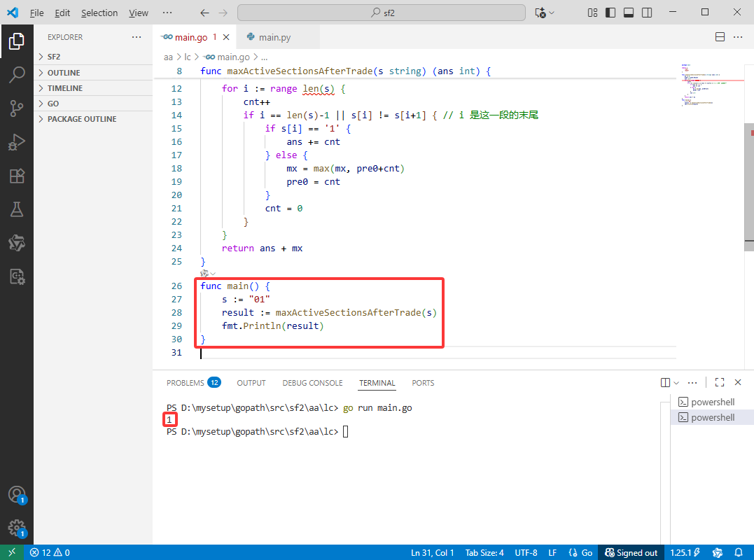The width and height of the screenshot is (754, 560).
Task: Click the VS Code logo in title bar
Action: click(x=13, y=13)
